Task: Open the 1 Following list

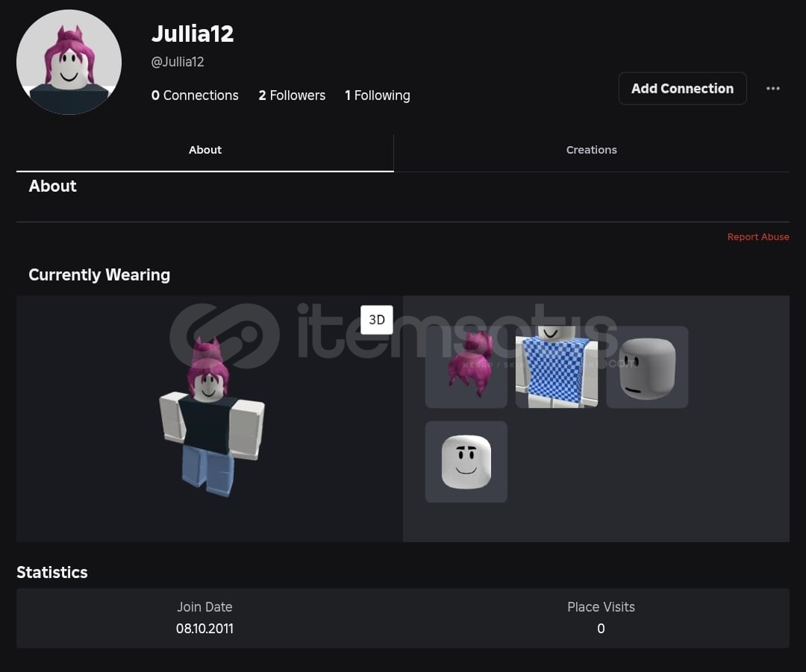Action: tap(378, 95)
